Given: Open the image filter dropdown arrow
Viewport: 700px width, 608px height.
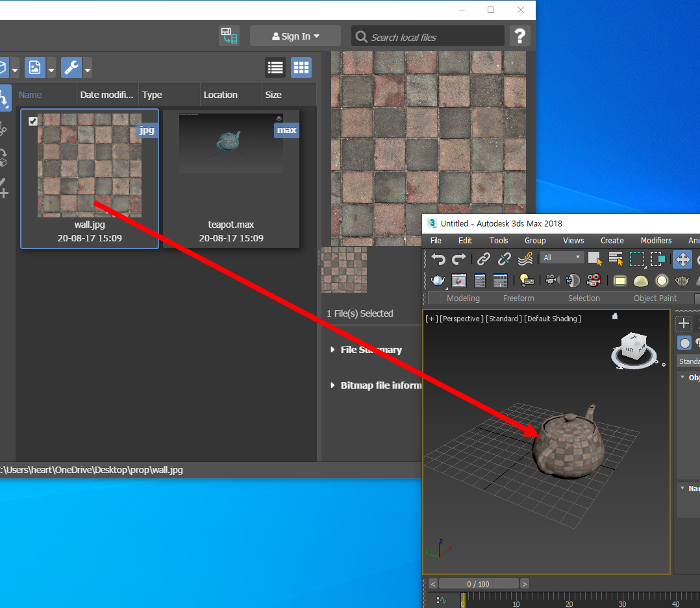Looking at the screenshot, I should click(51, 67).
